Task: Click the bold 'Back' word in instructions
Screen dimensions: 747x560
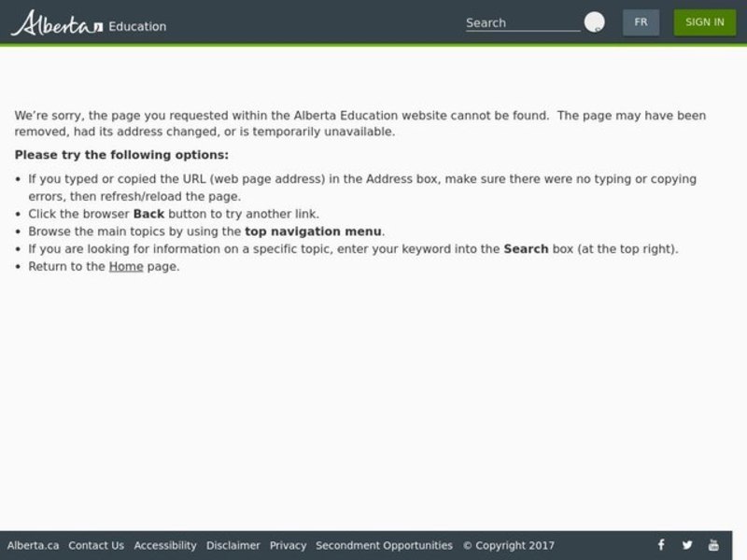Action: click(x=148, y=214)
